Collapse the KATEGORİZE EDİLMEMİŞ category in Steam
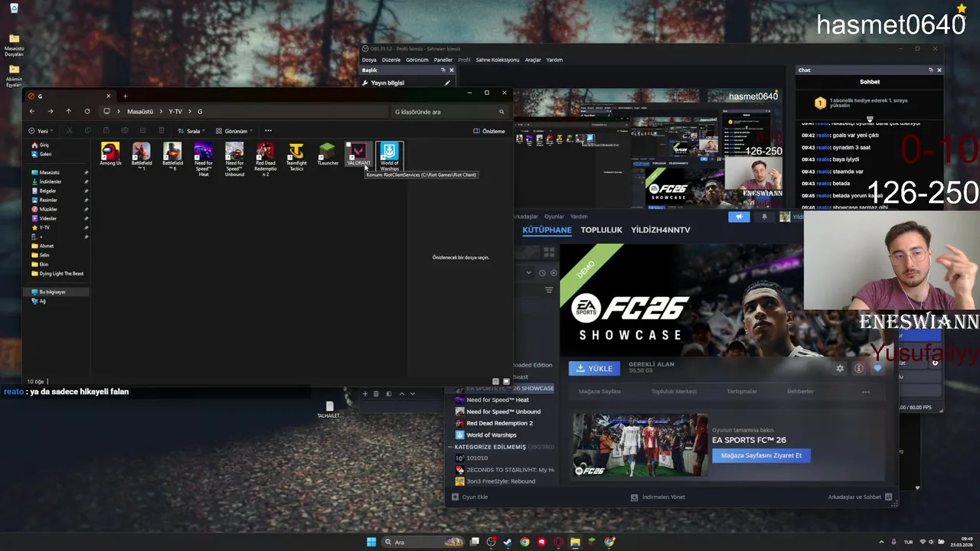980x551 pixels. pyautogui.click(x=450, y=447)
